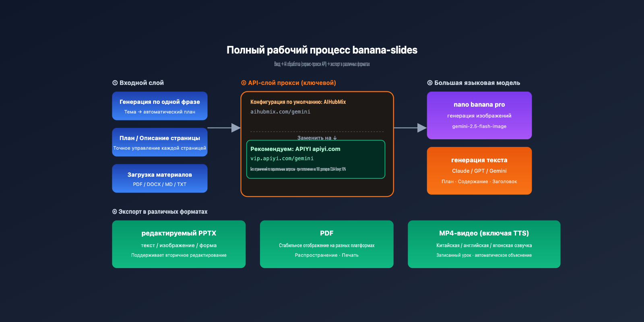Viewport: 644px width, 322px height.
Task: Click the URL "aihubmix.com/gemini"
Action: click(281, 112)
